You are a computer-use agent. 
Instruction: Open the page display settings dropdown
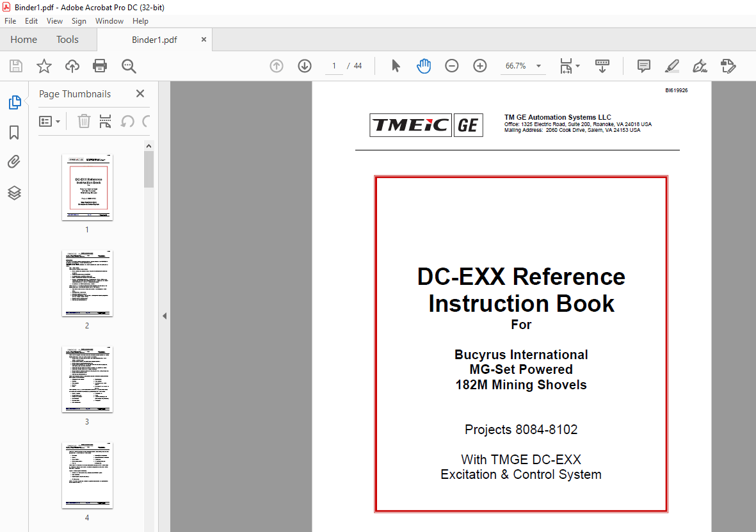570,66
